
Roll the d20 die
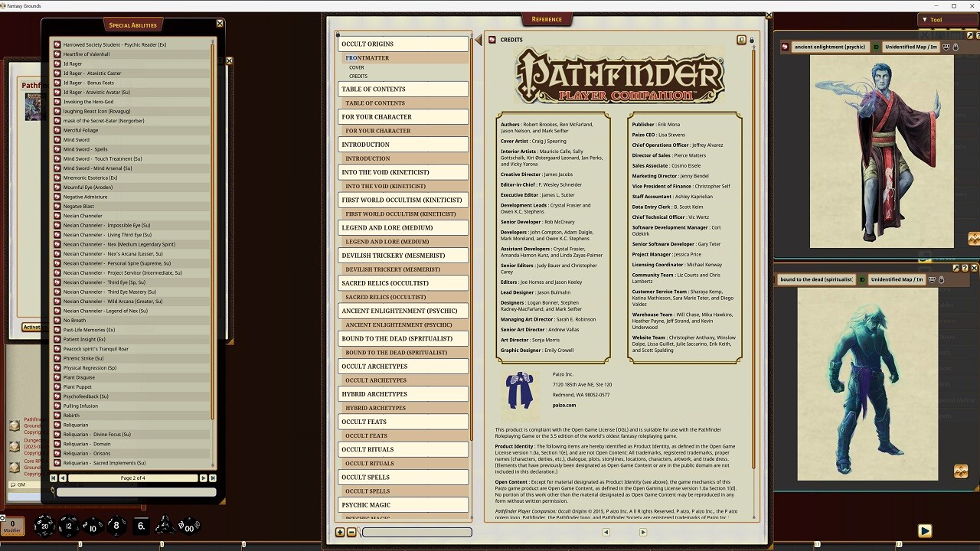[x=44, y=527]
